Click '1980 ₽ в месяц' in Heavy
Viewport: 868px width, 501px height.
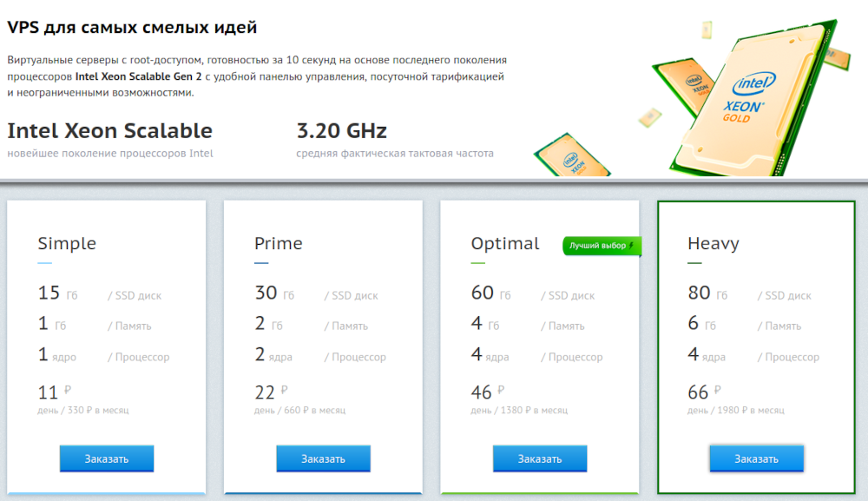click(x=751, y=410)
